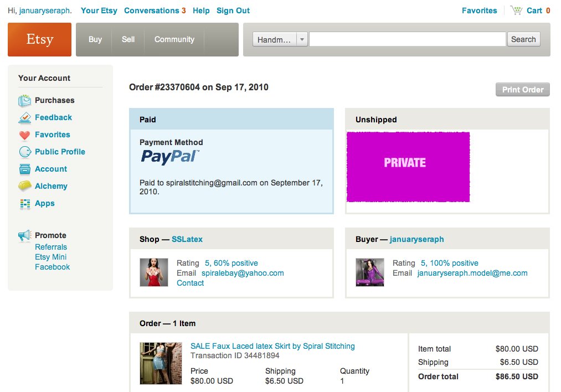Focus the search text field
The image size is (561, 392).
point(408,39)
